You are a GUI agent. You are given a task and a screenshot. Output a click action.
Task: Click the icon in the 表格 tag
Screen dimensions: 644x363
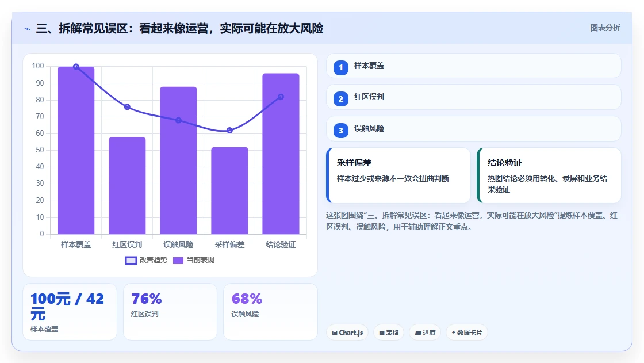(x=382, y=333)
